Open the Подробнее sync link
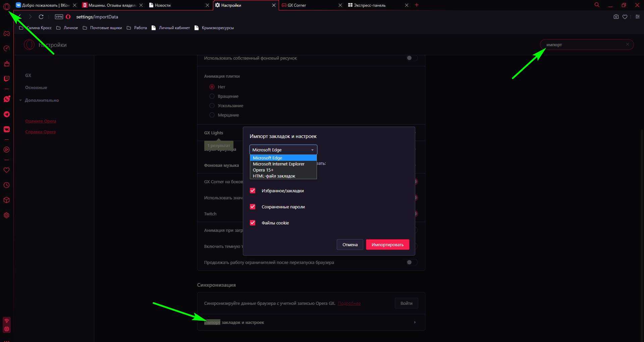 349,303
